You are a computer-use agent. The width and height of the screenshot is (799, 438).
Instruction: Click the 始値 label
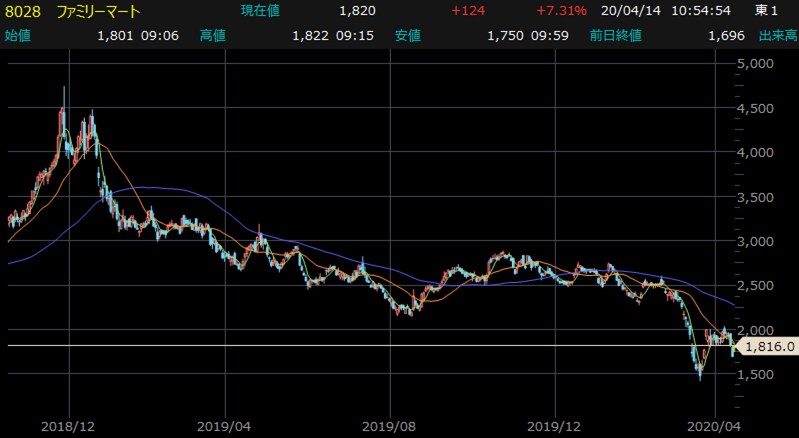point(18,36)
